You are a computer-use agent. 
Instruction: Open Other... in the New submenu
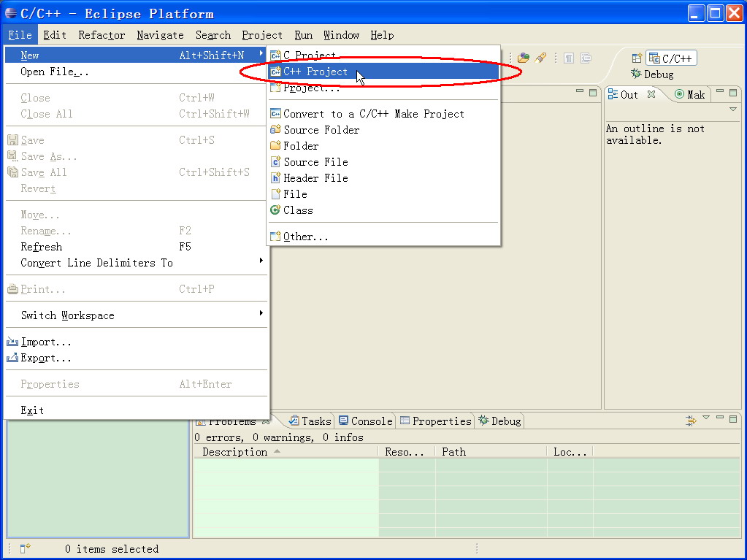(x=383, y=237)
